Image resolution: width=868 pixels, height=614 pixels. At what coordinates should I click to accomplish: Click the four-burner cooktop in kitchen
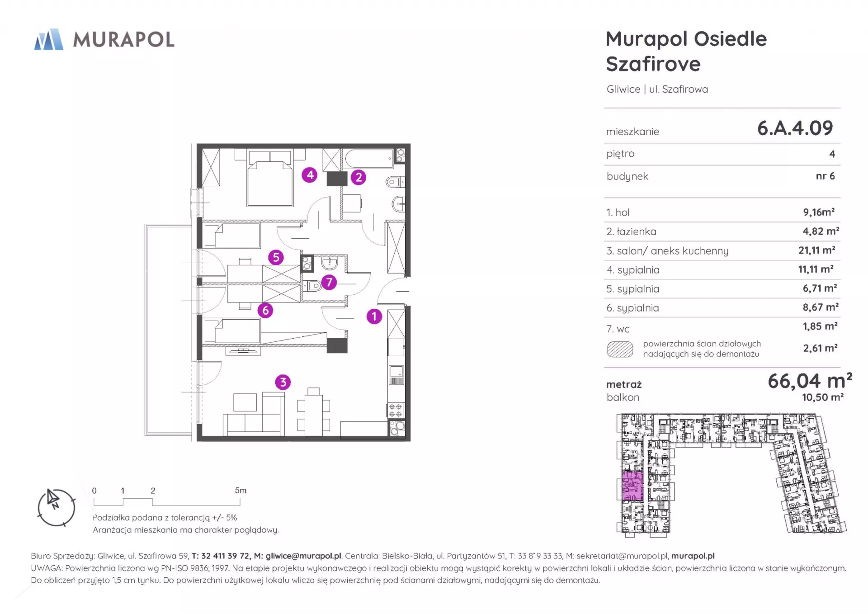(x=396, y=411)
